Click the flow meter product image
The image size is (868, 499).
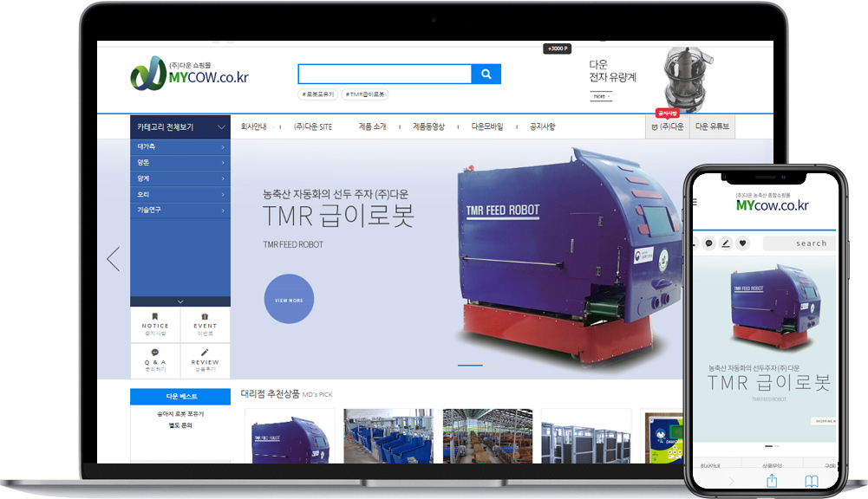tap(688, 79)
